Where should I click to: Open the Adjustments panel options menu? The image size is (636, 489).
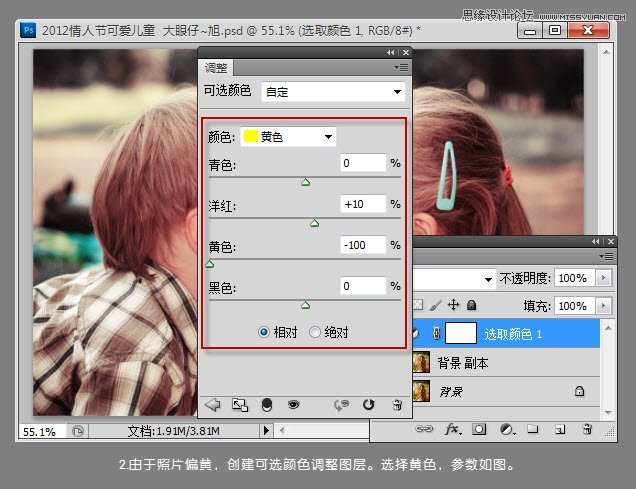pos(399,68)
